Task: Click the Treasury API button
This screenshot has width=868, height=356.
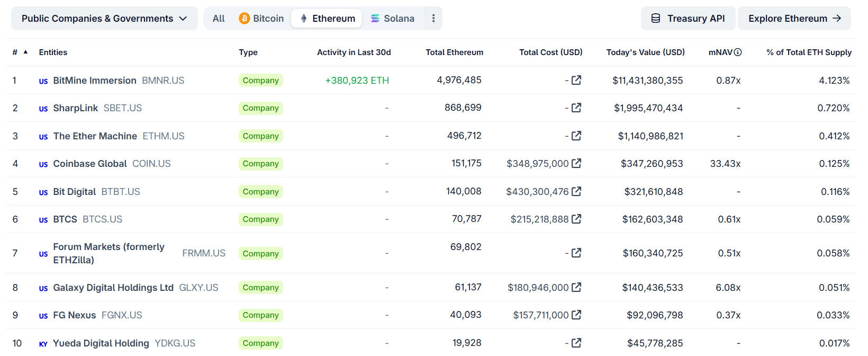Action: (x=688, y=19)
